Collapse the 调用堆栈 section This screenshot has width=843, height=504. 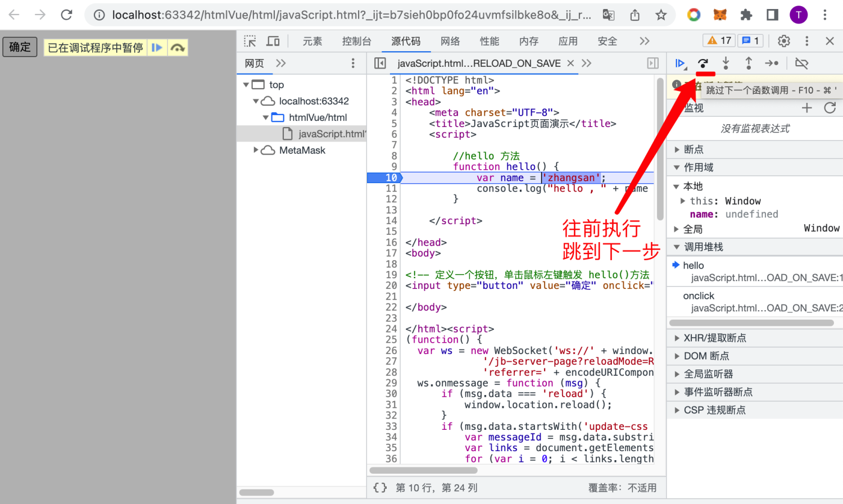pyautogui.click(x=677, y=247)
